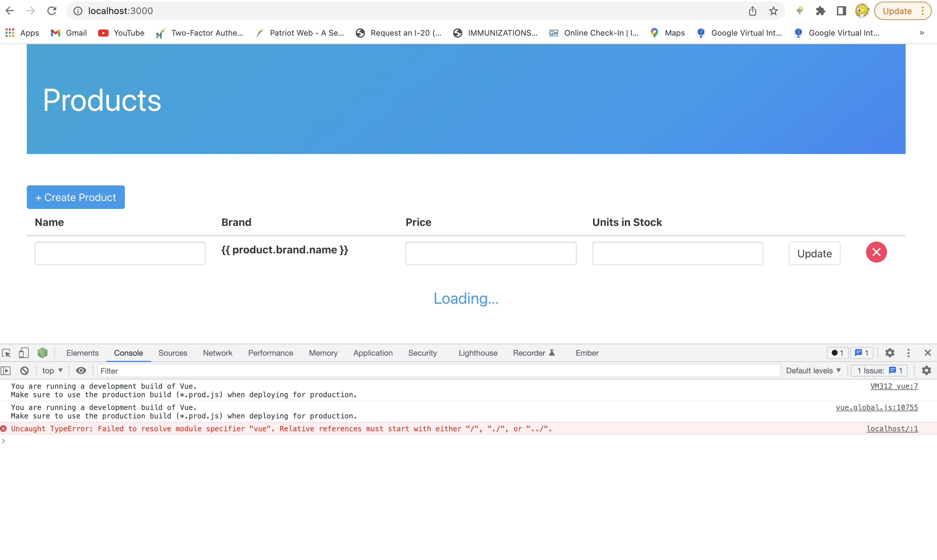Open the vue.global.js:10755 source link
Screen dimensions: 937x560
point(876,407)
